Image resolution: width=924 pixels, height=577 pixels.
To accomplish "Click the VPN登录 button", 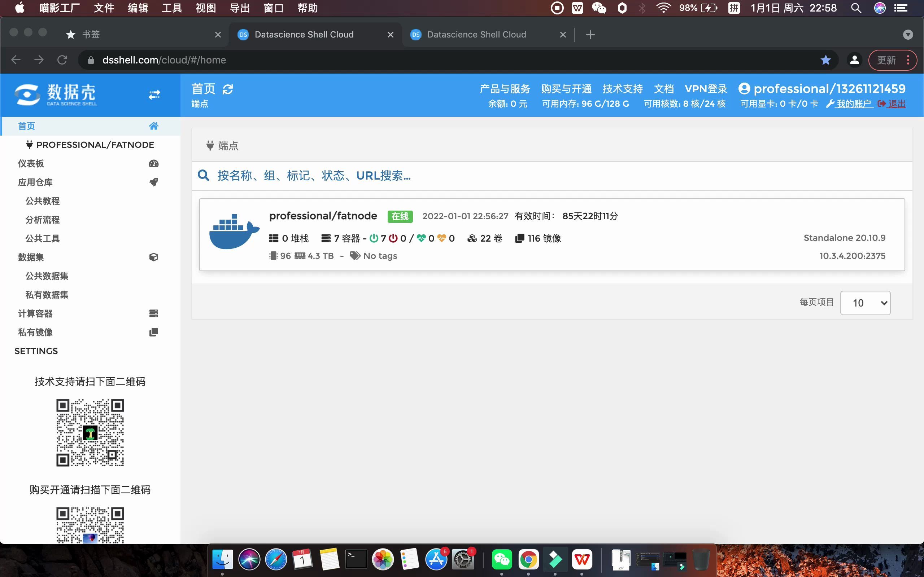I will [x=706, y=88].
